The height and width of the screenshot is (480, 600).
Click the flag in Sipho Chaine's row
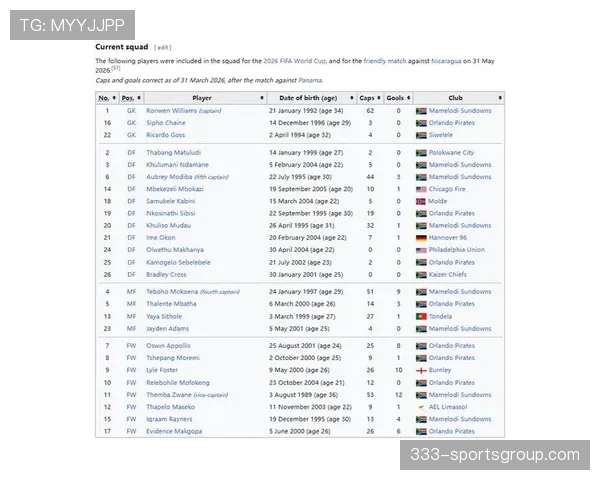[x=421, y=123]
